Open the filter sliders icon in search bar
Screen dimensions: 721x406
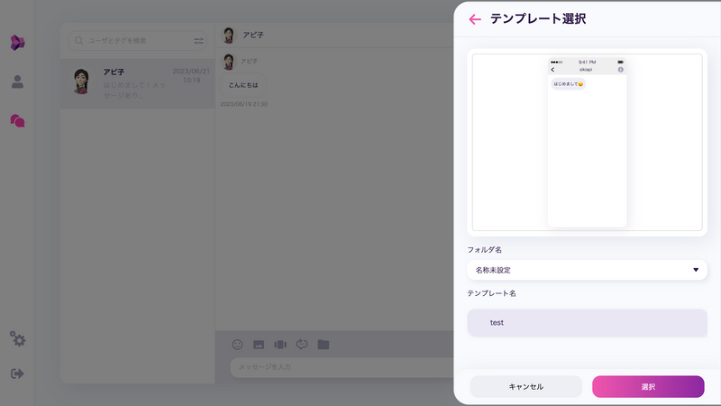click(x=199, y=41)
